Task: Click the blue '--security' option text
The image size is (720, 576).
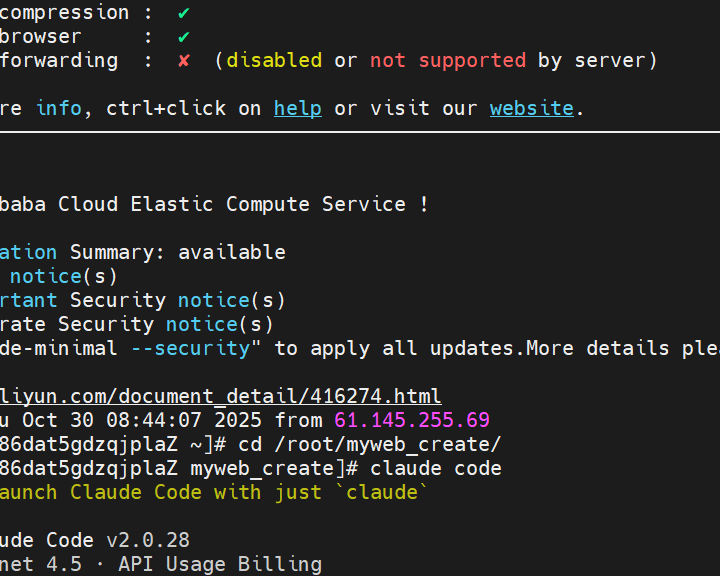Action: point(191,348)
